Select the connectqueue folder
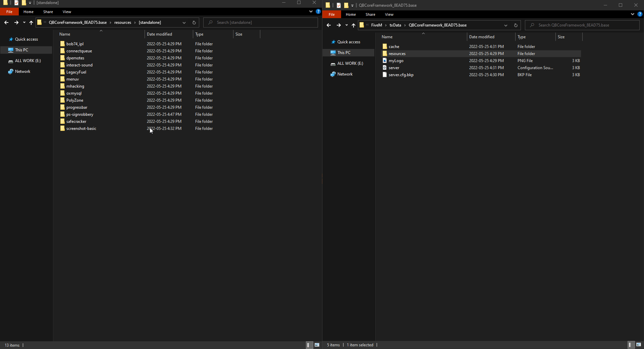Image resolution: width=644 pixels, height=349 pixels. point(79,51)
